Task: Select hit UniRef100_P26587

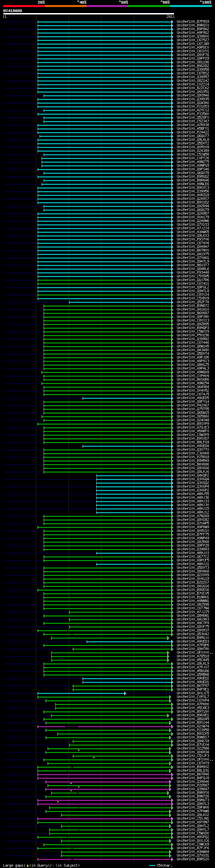Action: 193,785
